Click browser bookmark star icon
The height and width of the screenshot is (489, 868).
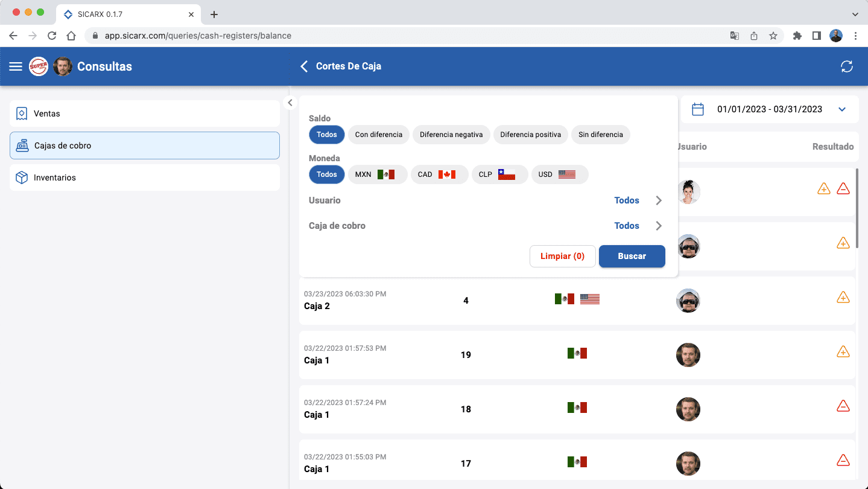point(773,36)
